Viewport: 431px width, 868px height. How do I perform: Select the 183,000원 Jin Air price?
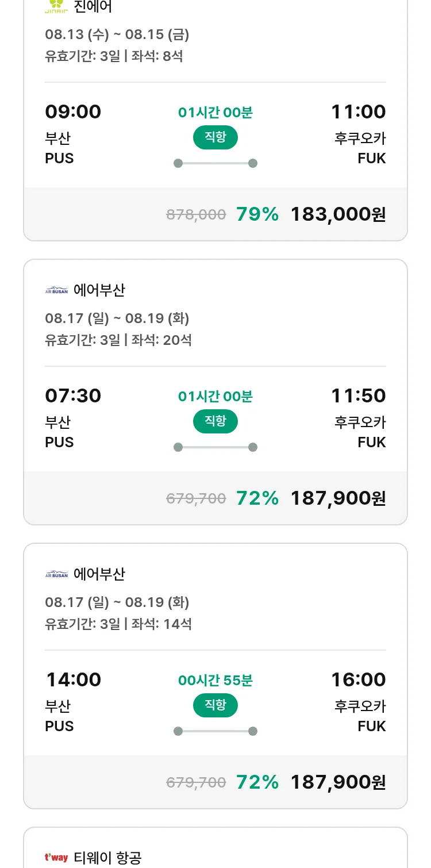click(x=338, y=214)
